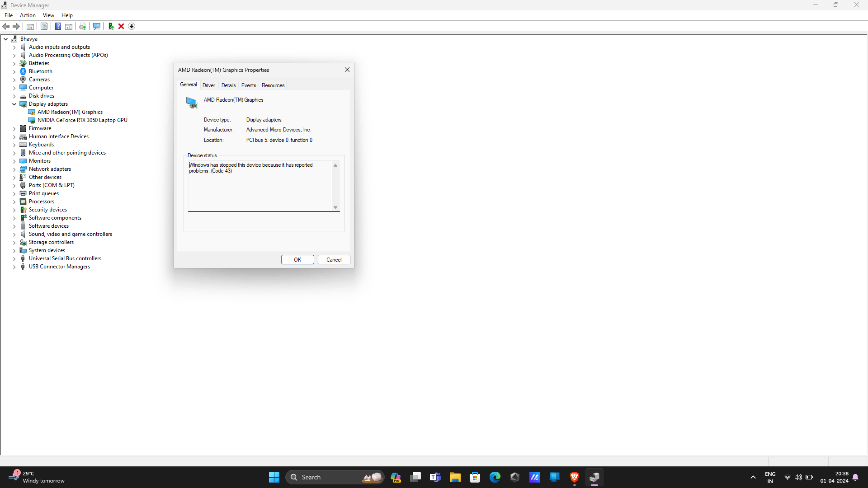Click the Back arrow toolbar icon
868x488 pixels.
[x=6, y=26]
